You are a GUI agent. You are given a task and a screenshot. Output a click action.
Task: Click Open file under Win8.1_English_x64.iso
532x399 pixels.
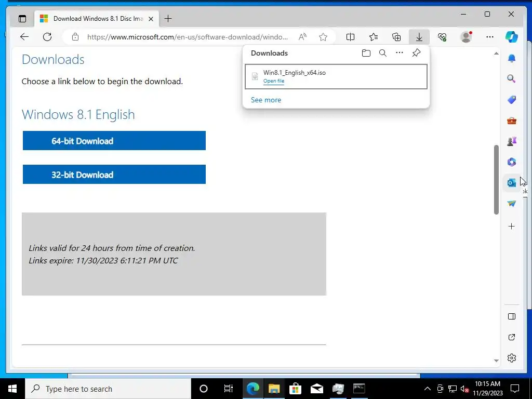[x=274, y=81]
